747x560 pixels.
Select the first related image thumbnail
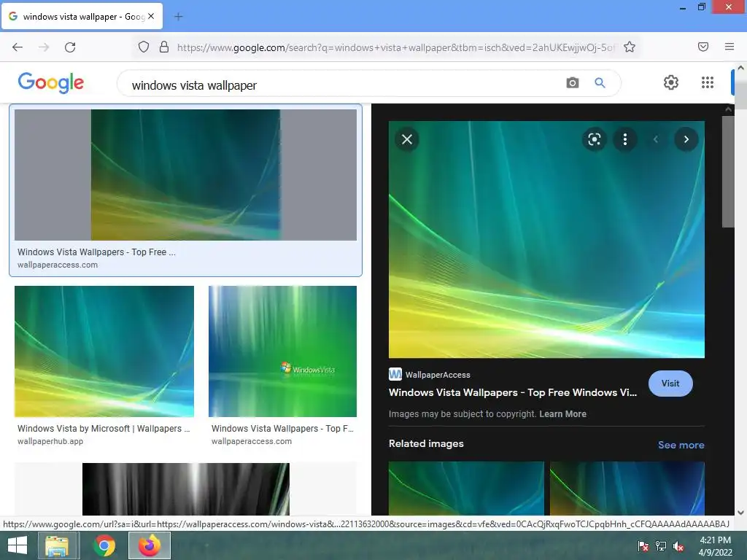(x=466, y=488)
